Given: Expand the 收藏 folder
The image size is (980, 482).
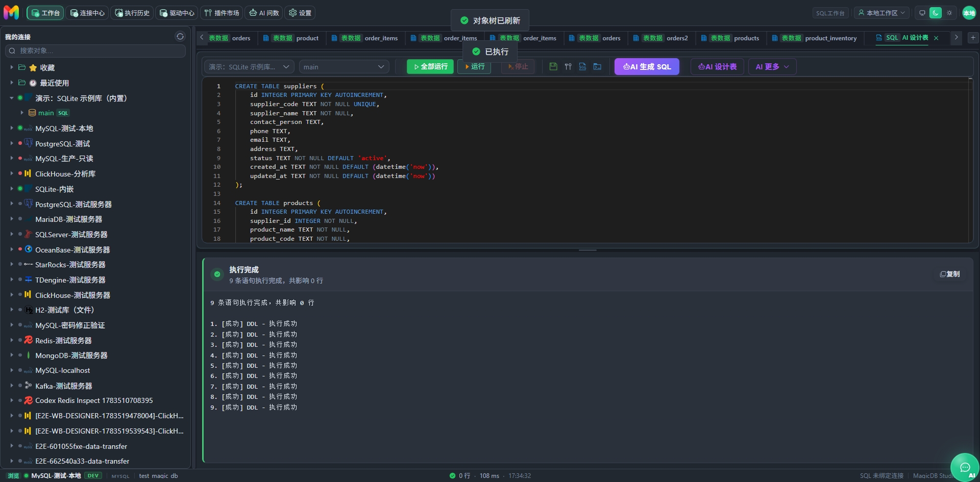Looking at the screenshot, I should [x=12, y=67].
